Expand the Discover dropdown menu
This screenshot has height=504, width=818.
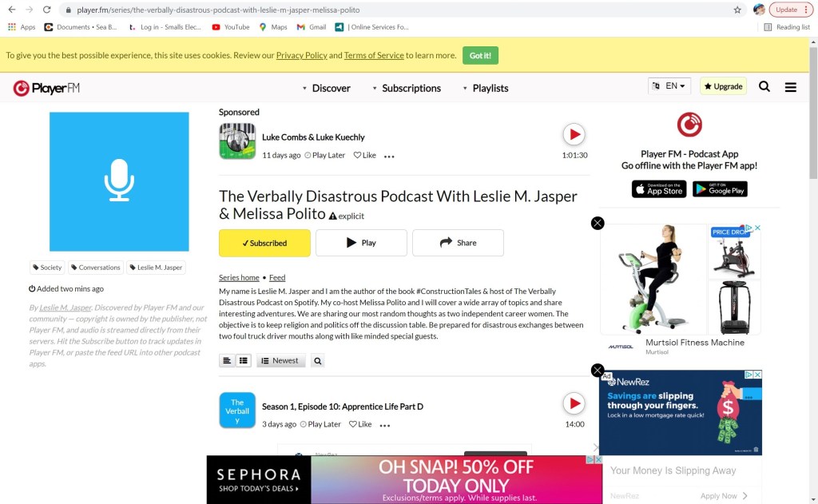click(x=326, y=88)
